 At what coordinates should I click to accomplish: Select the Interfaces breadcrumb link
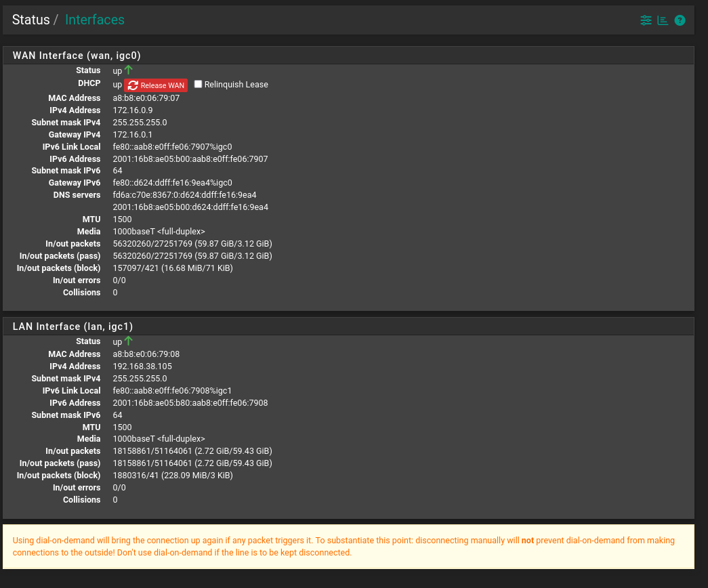(x=95, y=20)
